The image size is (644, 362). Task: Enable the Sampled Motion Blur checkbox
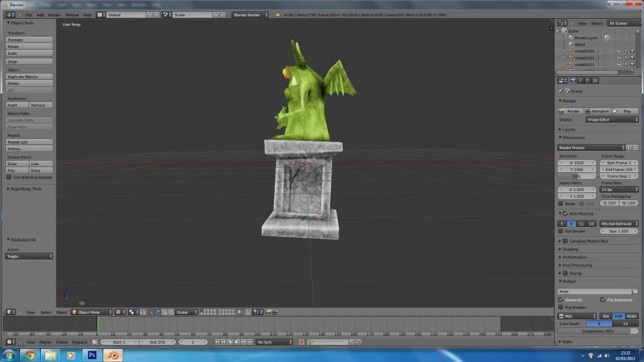(565, 241)
